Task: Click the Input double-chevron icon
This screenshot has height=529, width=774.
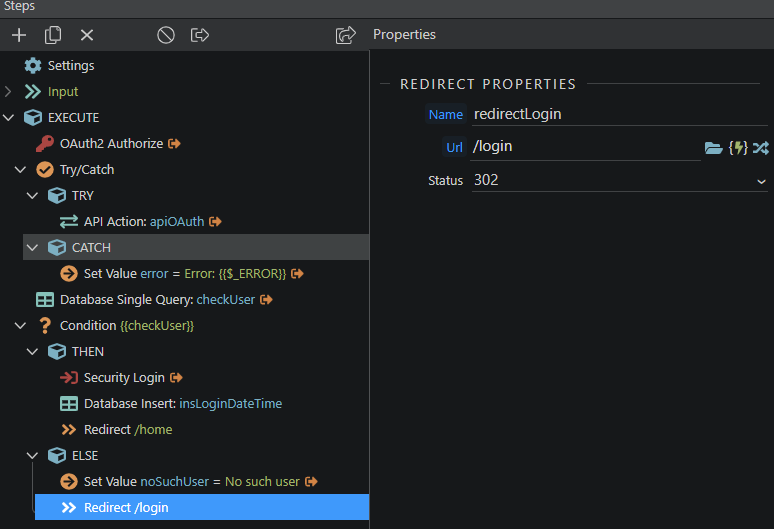Action: [33, 92]
